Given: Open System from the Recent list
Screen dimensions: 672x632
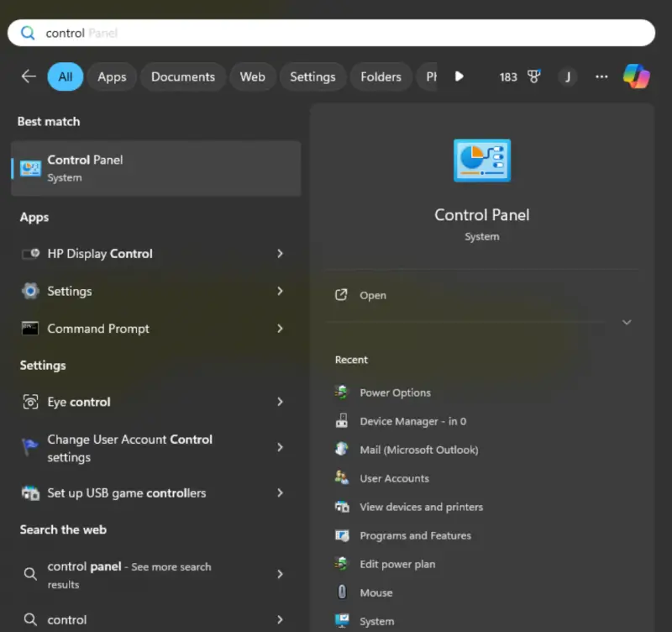Looking at the screenshot, I should pos(376,620).
